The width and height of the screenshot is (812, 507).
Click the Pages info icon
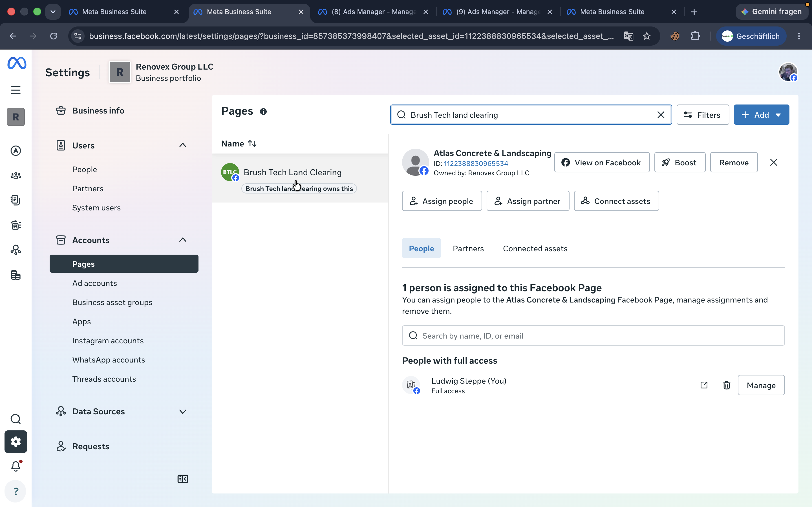pos(263,111)
